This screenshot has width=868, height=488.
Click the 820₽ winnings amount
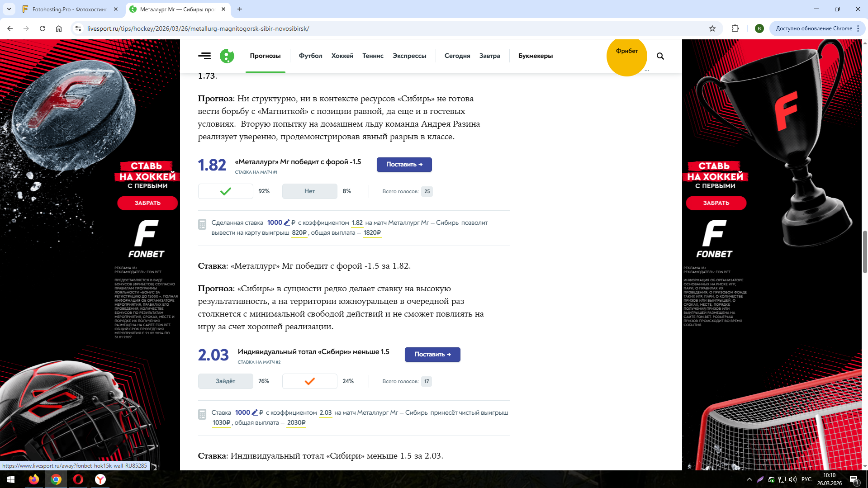[x=299, y=233]
